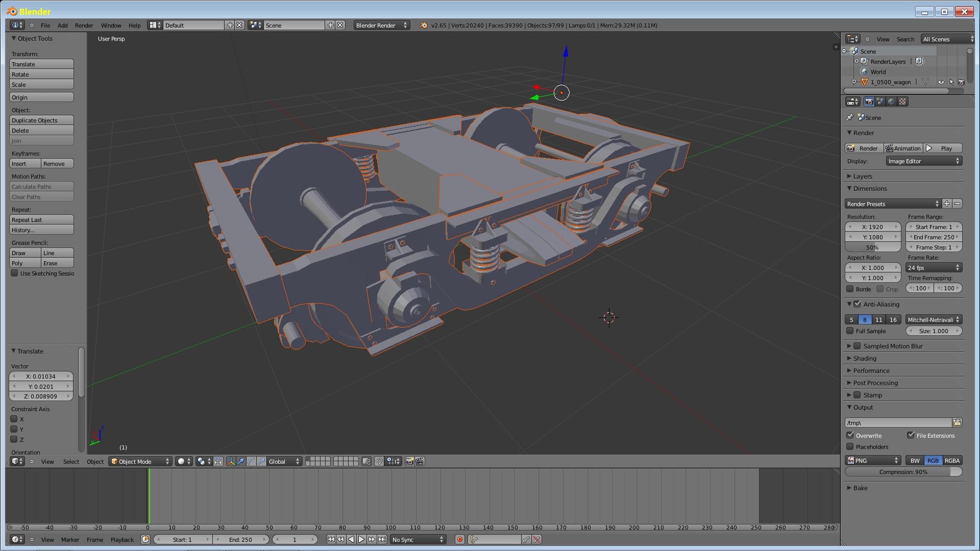Click the output folder browse icon

pos(957,422)
